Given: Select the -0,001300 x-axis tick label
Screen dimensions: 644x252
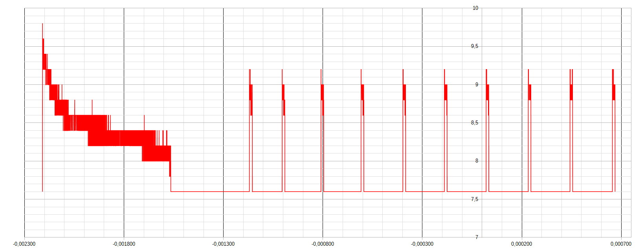Looking at the screenshot, I should tap(223, 244).
